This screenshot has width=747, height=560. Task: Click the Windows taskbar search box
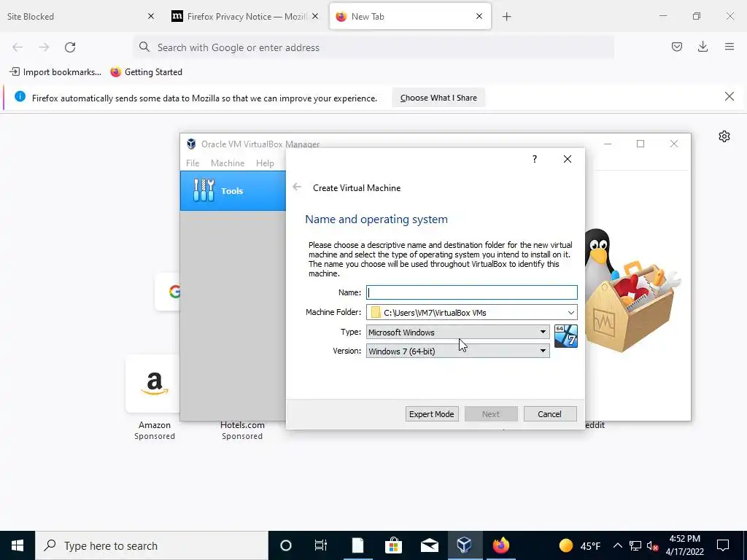pyautogui.click(x=152, y=545)
